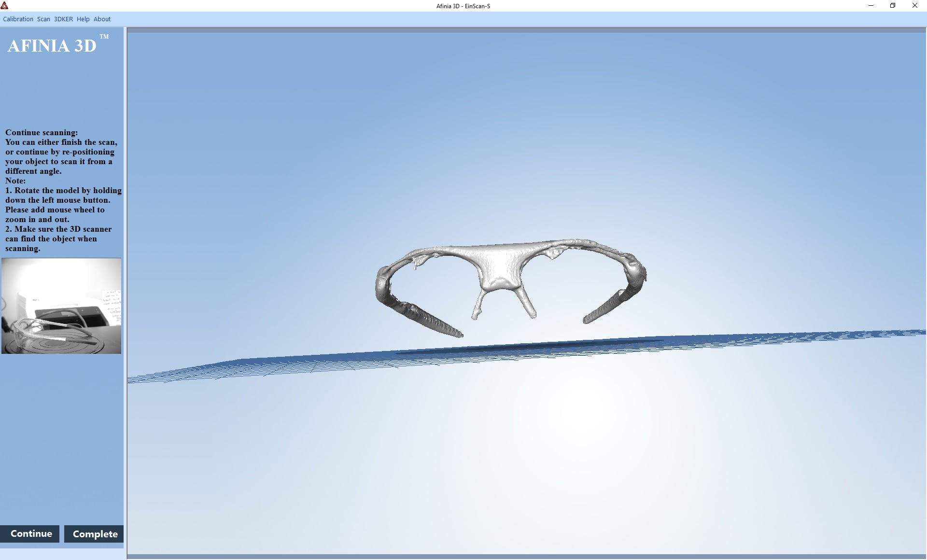927x560 pixels.
Task: Click the Afinia 3D - EinScan-S window title
Action: [463, 6]
